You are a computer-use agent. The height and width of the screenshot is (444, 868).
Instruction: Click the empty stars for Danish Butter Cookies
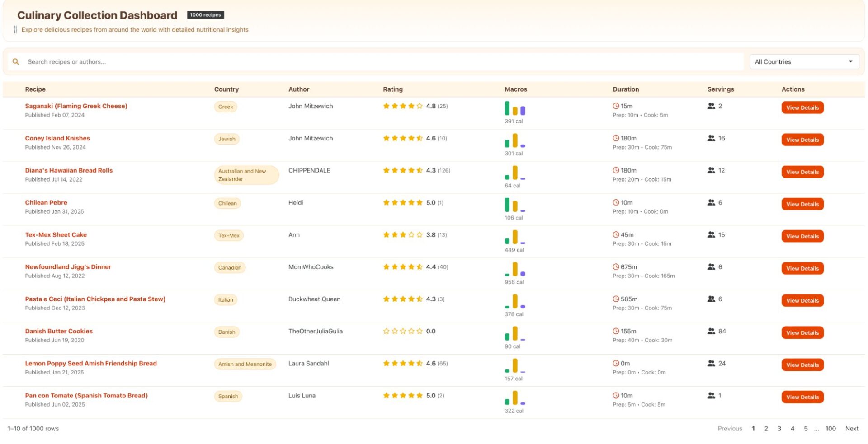click(402, 331)
